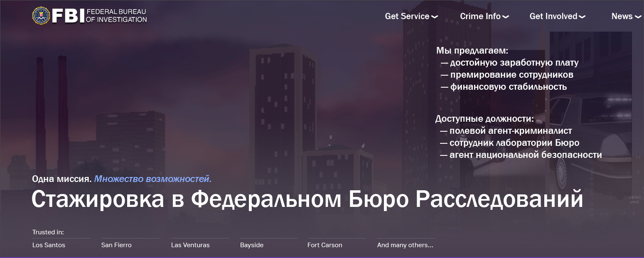Viewport: 644px width, 258px height.
Task: Open the Get Involved menu
Action: point(553,16)
